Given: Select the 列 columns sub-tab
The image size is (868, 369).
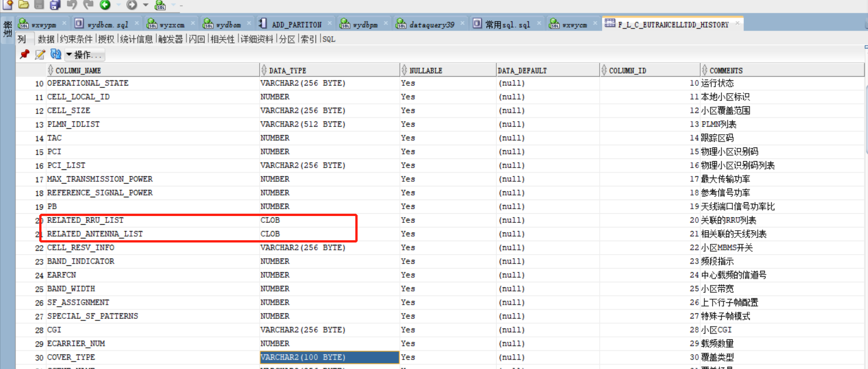Looking at the screenshot, I should click(22, 39).
